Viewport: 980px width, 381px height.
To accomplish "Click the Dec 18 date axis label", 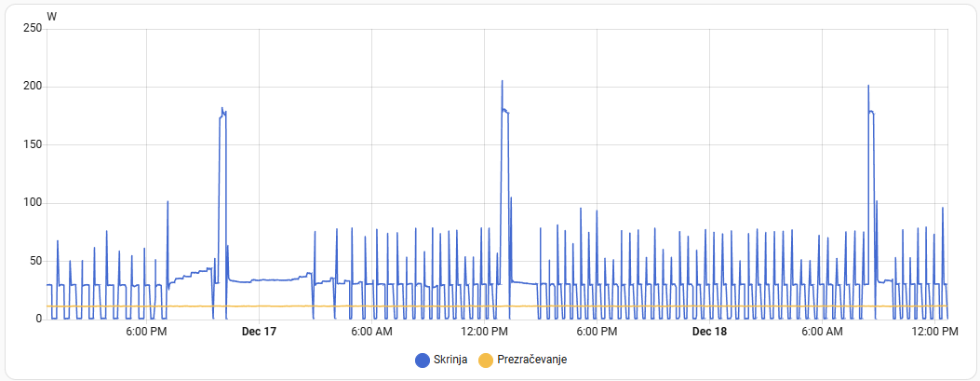I will [x=709, y=332].
